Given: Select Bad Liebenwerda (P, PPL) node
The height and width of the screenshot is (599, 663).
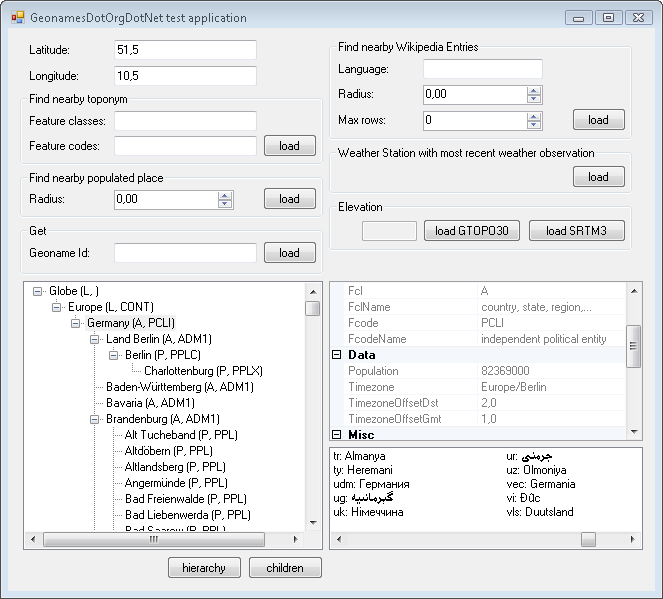Looking at the screenshot, I should click(188, 515).
